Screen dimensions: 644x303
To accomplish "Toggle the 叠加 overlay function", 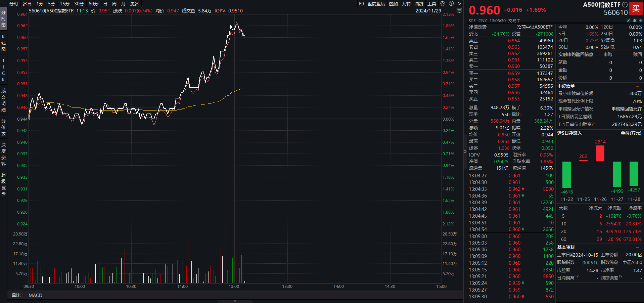I will (393, 4).
